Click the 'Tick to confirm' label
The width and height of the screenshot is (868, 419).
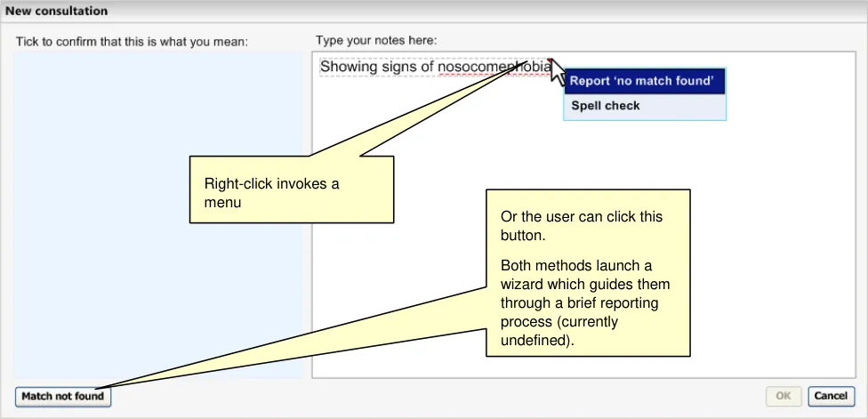[x=132, y=41]
